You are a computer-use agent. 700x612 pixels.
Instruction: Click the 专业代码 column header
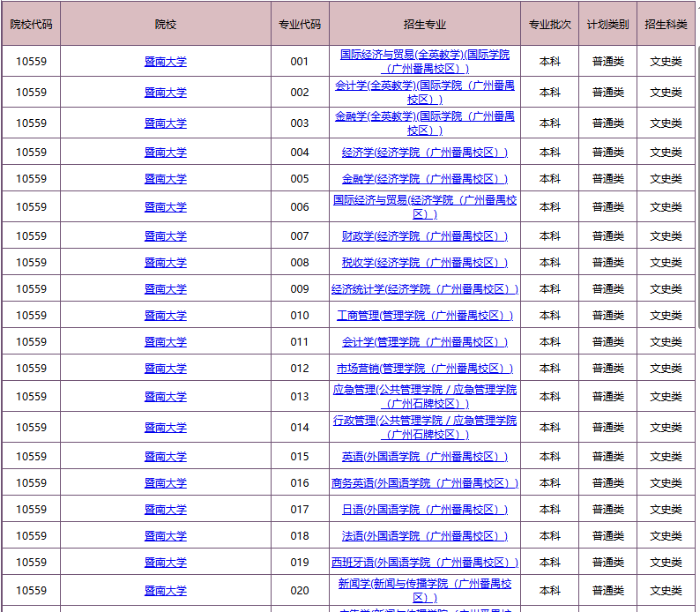point(300,24)
